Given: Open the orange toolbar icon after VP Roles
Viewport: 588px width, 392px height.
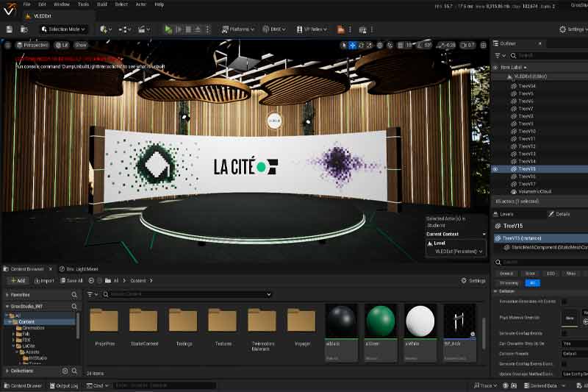Looking at the screenshot, I should [340, 29].
